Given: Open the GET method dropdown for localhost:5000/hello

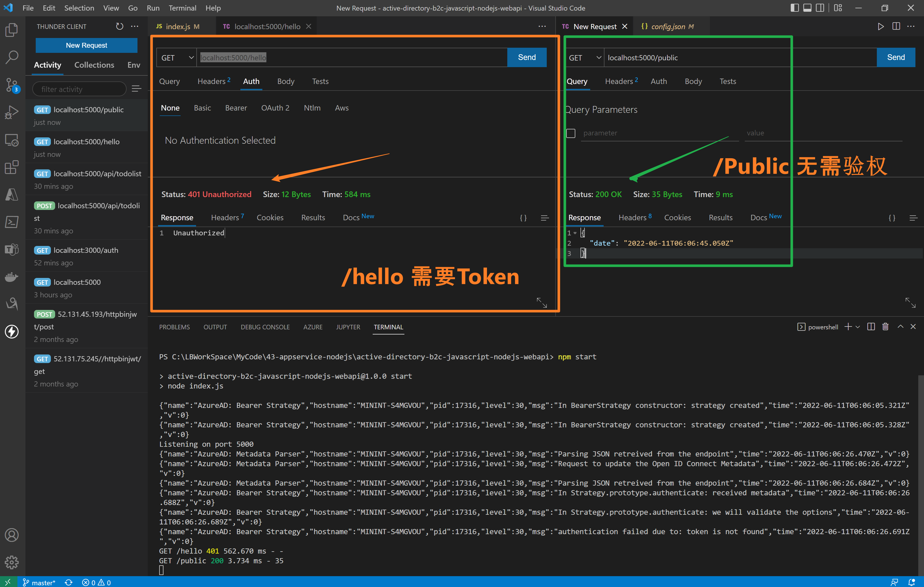Looking at the screenshot, I should point(177,57).
